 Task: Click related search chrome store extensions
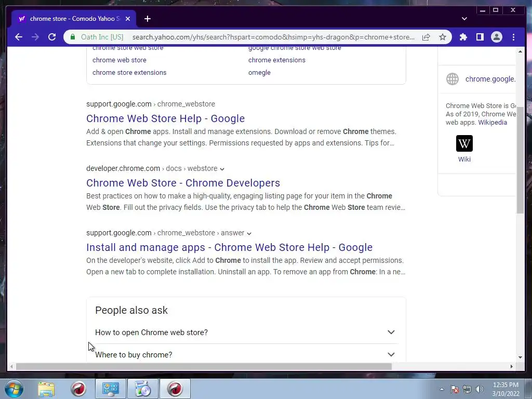129,73
